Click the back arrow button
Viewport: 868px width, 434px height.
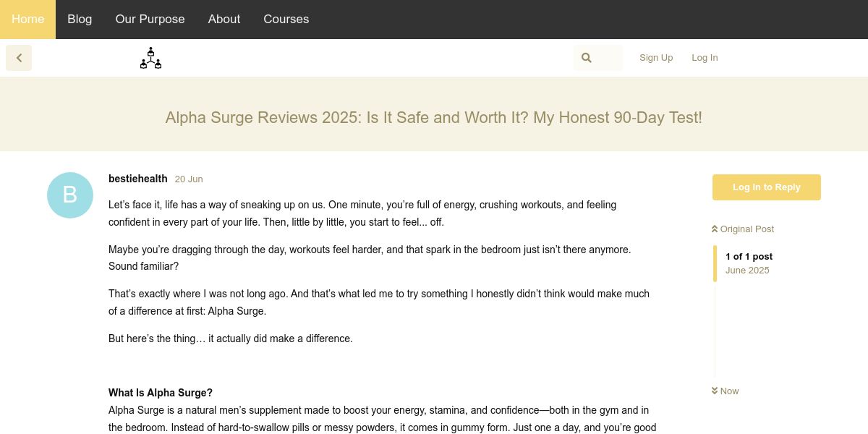(19, 58)
